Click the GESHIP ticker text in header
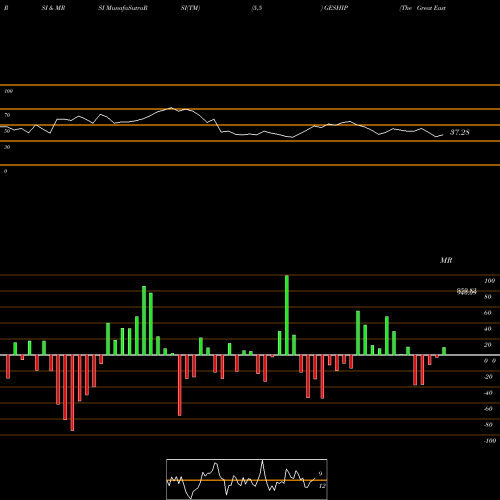Viewport: 500px width, 500px height. click(336, 8)
